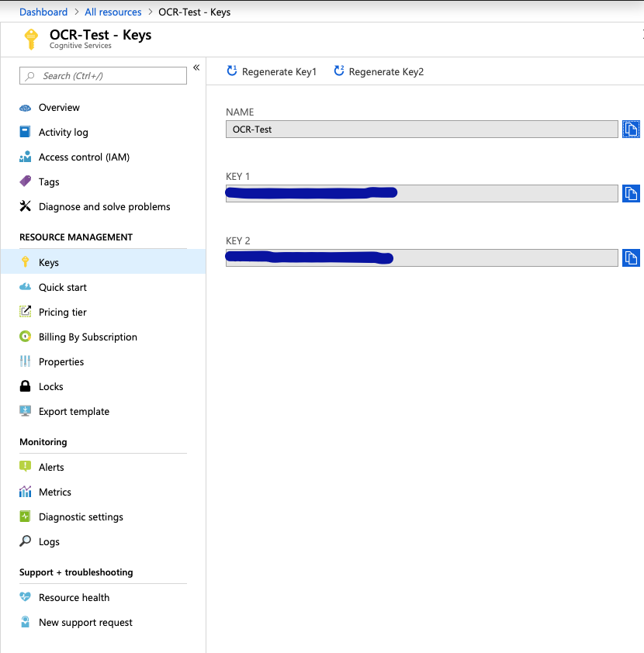The height and width of the screenshot is (653, 644).
Task: Click inside the KEY 1 field
Action: [x=421, y=194]
